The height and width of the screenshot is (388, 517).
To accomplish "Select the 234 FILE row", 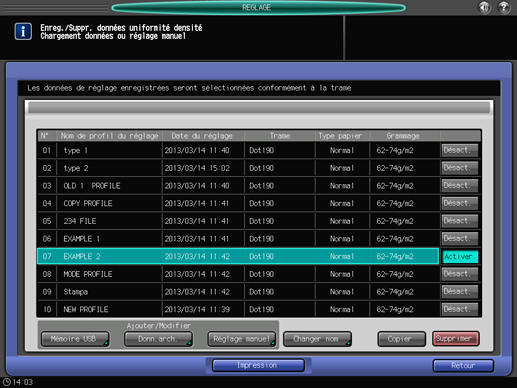I will click(238, 221).
